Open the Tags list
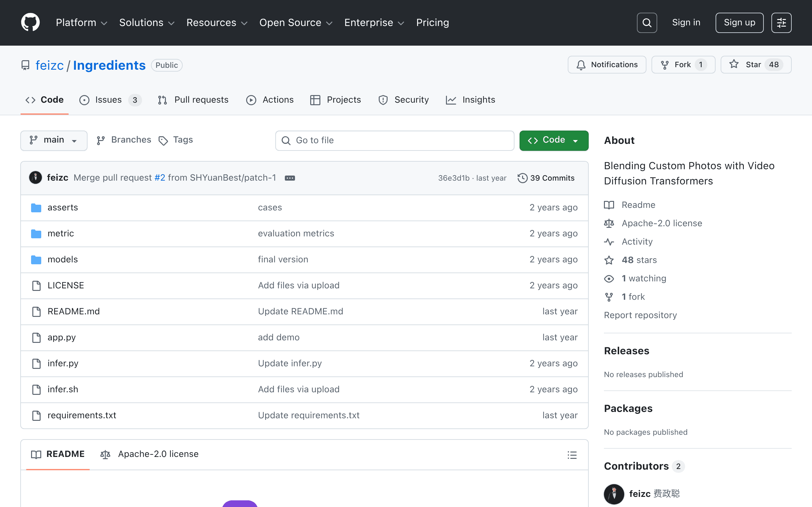 pos(176,140)
